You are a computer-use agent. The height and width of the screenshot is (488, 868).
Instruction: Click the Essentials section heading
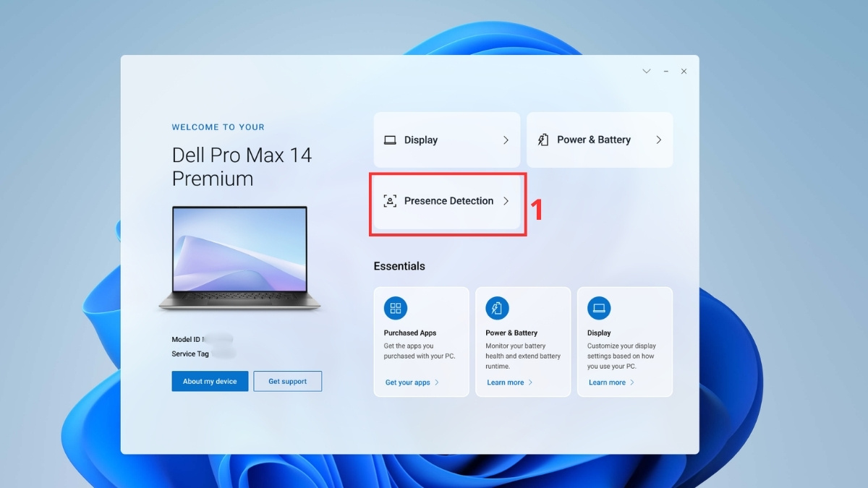pyautogui.click(x=399, y=266)
